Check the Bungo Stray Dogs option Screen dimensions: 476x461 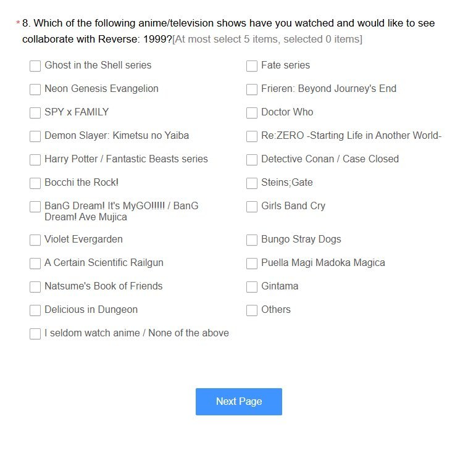click(252, 239)
